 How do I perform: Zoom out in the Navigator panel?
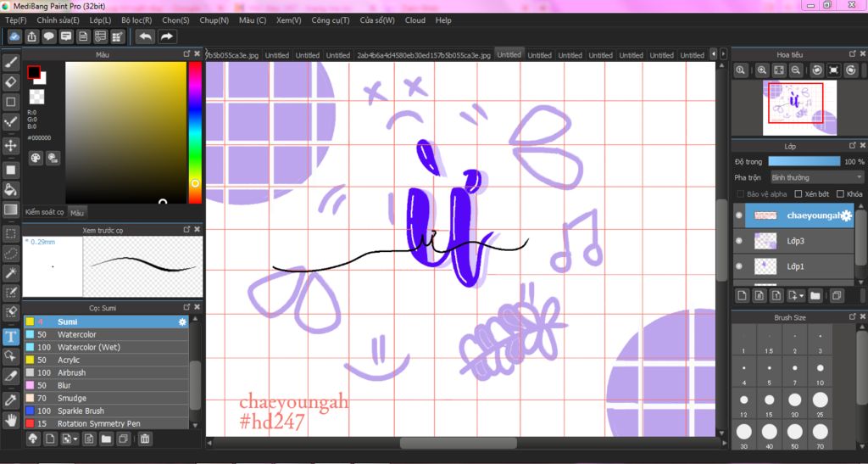coord(795,70)
